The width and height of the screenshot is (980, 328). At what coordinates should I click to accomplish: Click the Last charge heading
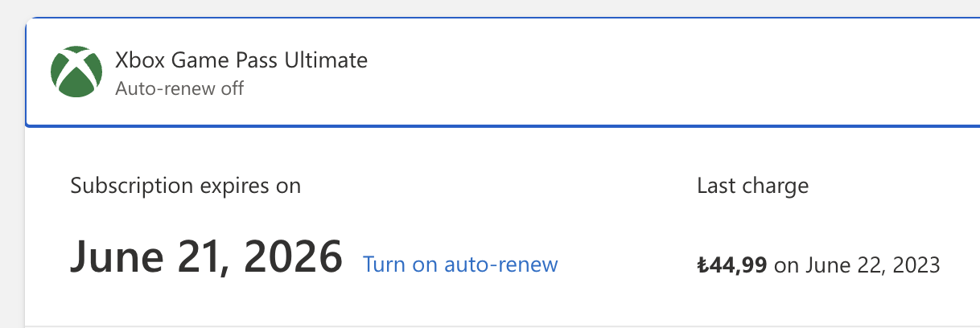click(x=752, y=187)
